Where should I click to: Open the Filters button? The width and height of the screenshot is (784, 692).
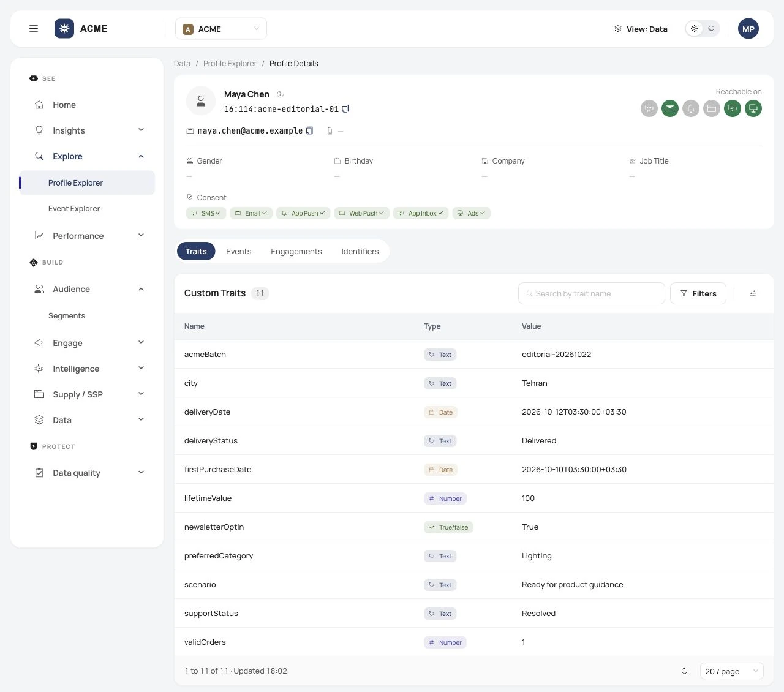(x=698, y=293)
